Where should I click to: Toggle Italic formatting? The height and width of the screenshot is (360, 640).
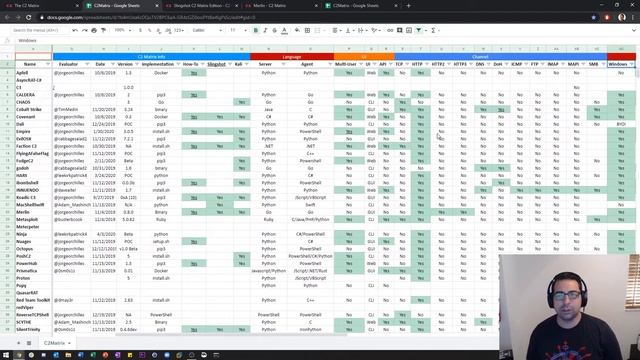265,30
